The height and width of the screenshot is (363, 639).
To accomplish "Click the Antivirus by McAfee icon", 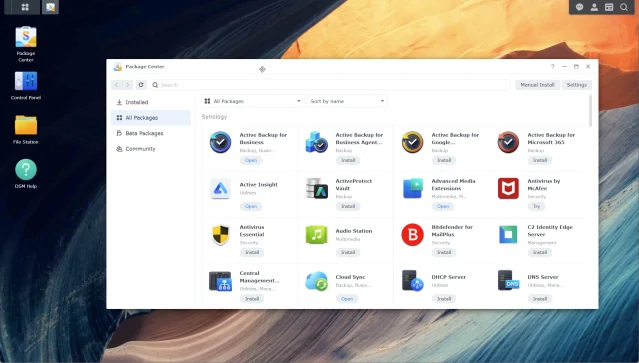I will pos(508,188).
